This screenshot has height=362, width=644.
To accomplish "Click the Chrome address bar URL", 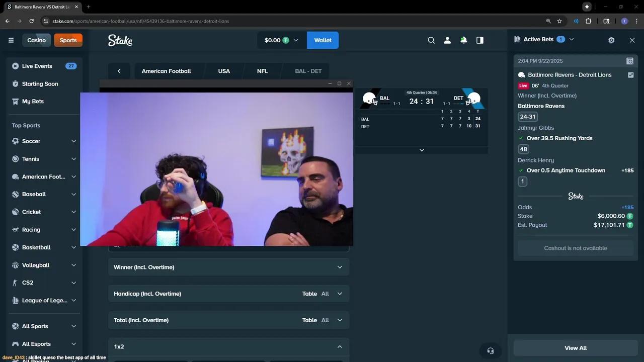I will point(141,21).
